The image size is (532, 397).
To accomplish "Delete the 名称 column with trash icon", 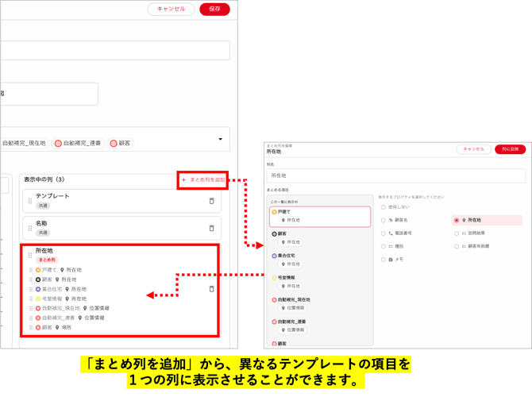I will 211,228.
